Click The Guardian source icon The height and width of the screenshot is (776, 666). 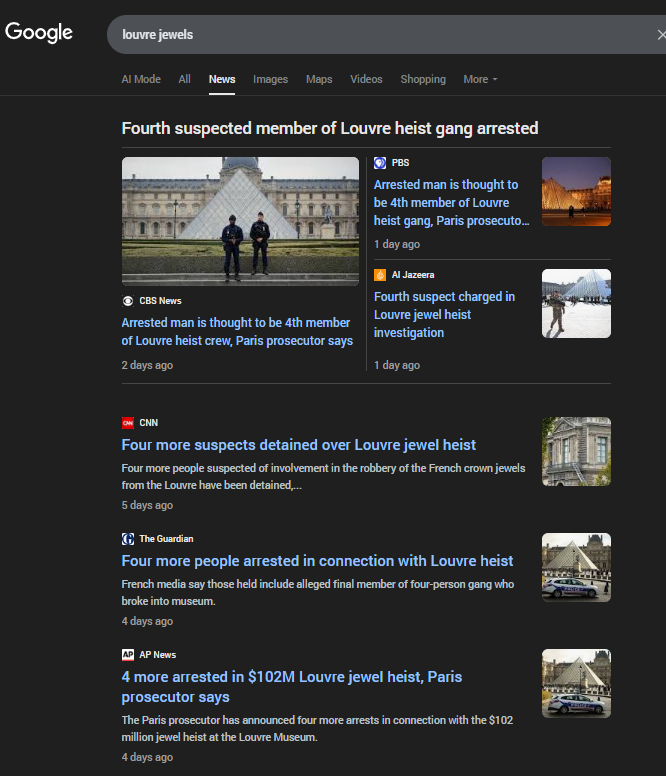[x=128, y=539]
